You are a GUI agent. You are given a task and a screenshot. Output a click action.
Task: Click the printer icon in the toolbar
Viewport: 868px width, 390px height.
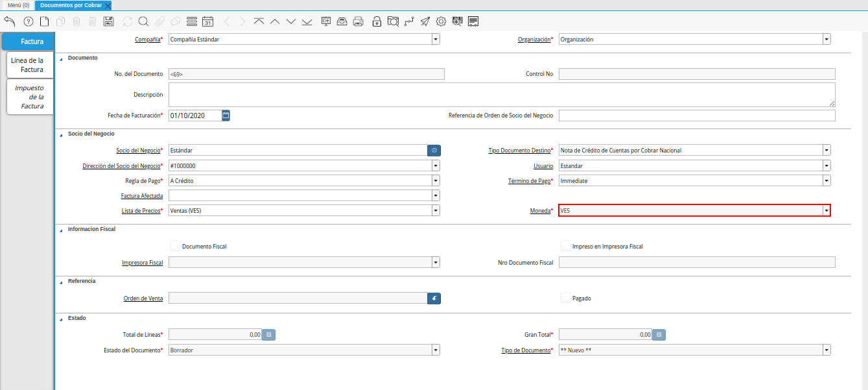[x=358, y=21]
